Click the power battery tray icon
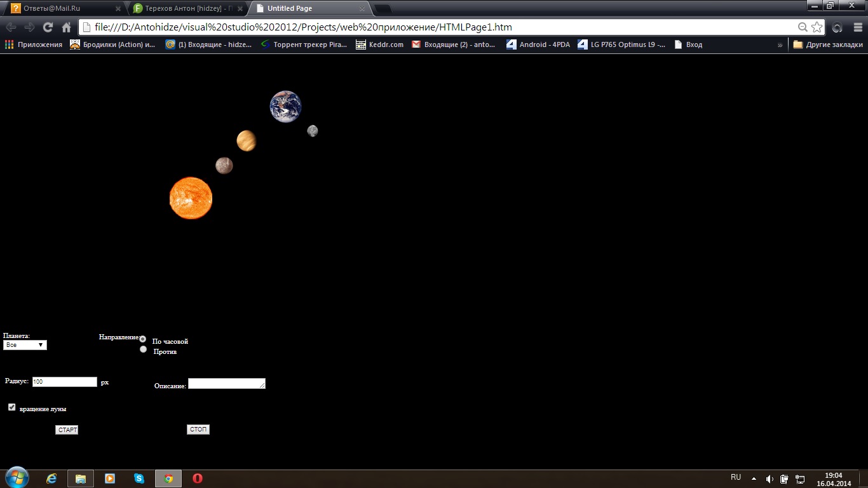Viewport: 868px width, 488px height. [x=785, y=479]
